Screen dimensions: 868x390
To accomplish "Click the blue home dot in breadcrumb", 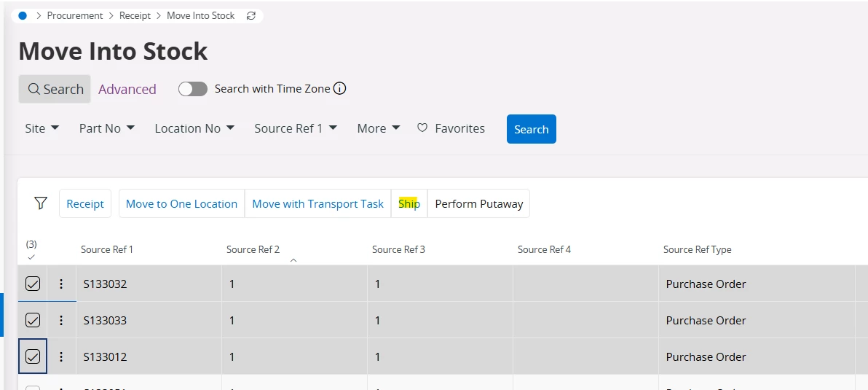I will pyautogui.click(x=23, y=15).
